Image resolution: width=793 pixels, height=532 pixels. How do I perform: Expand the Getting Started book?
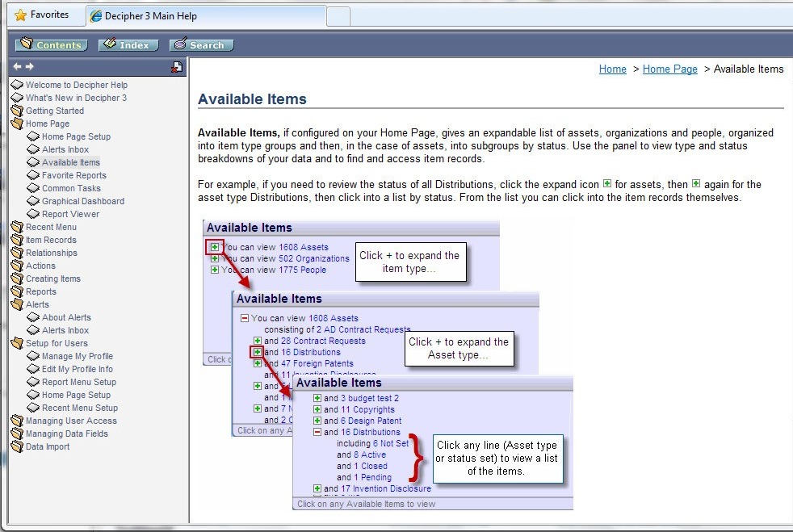tap(17, 111)
